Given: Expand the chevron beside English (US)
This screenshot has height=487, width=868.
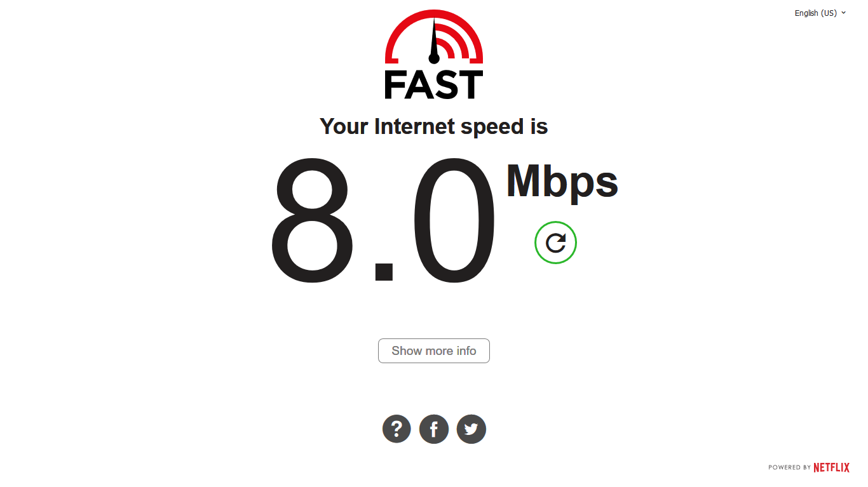Looking at the screenshot, I should tap(844, 12).
